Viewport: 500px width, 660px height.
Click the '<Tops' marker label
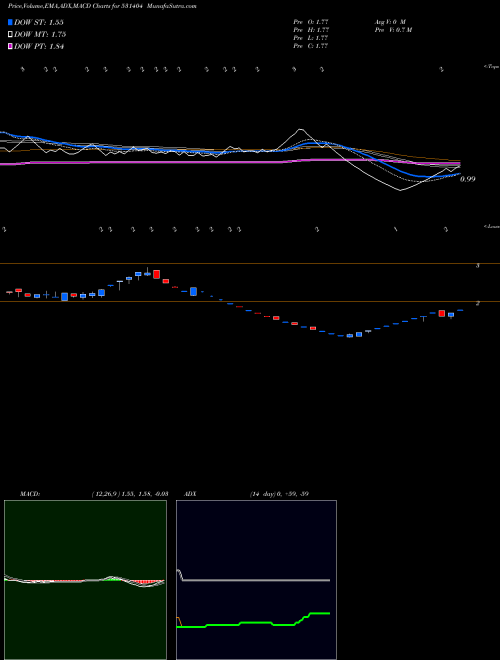pyautogui.click(x=492, y=67)
